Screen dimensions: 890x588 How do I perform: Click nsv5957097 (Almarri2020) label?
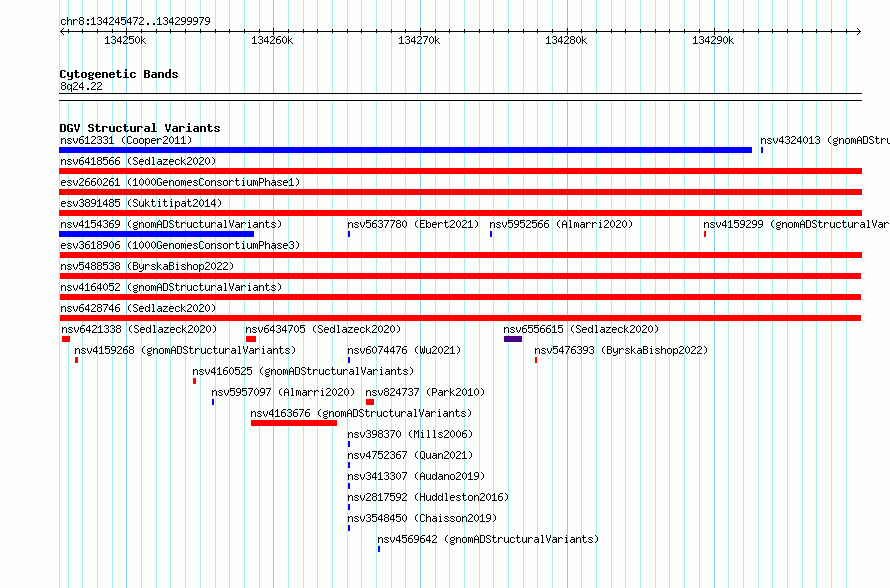coord(283,392)
